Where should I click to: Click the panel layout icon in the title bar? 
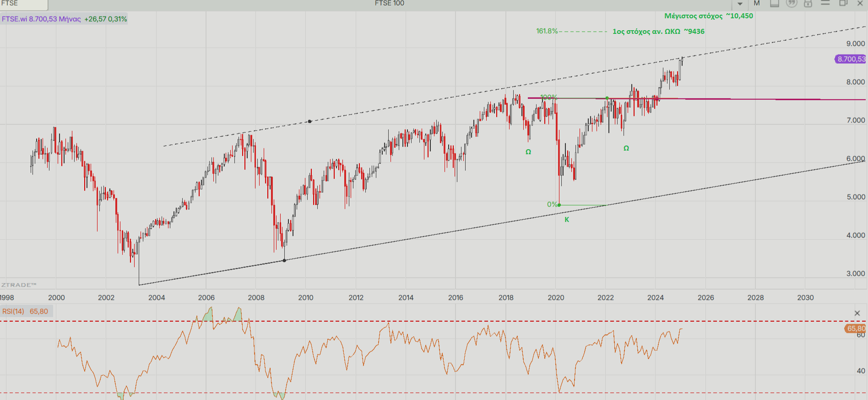coord(774,3)
